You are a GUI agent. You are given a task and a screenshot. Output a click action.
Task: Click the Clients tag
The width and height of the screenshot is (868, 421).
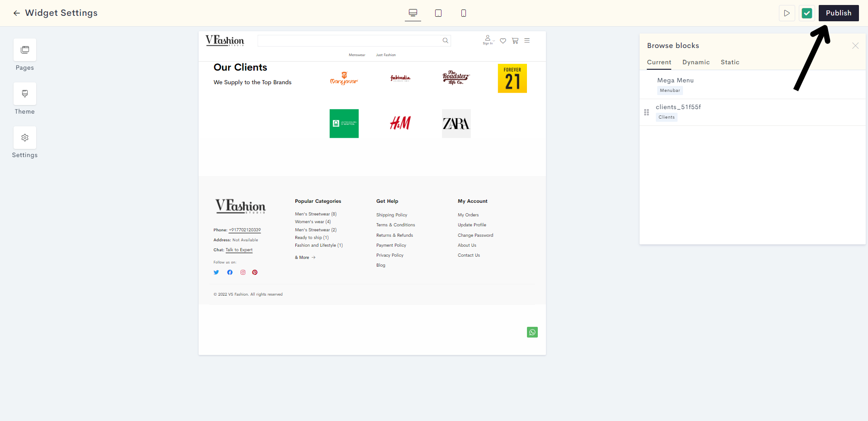667,117
